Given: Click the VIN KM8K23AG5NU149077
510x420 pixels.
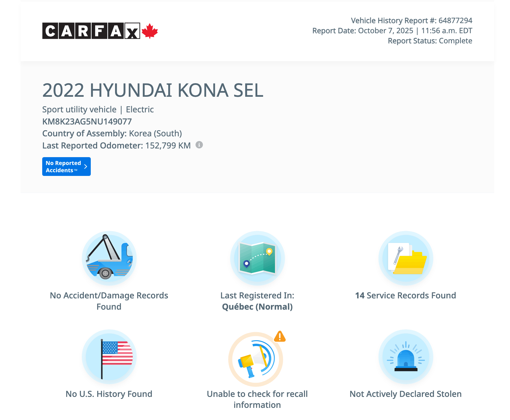Looking at the screenshot, I should click(87, 122).
